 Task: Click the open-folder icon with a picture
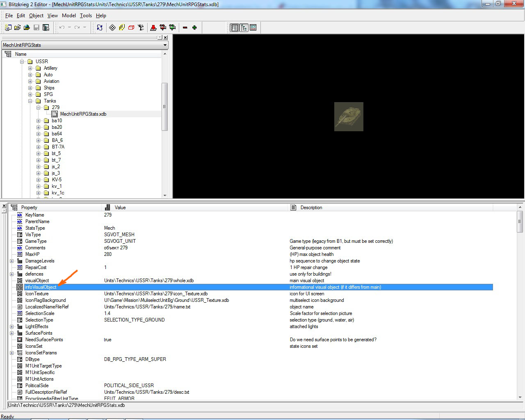click(27, 27)
